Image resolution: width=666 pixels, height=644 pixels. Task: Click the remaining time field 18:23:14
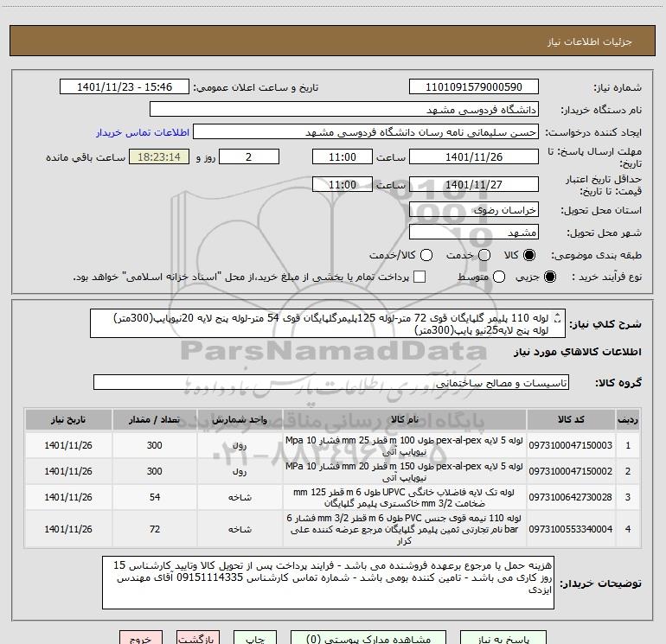pos(159,156)
